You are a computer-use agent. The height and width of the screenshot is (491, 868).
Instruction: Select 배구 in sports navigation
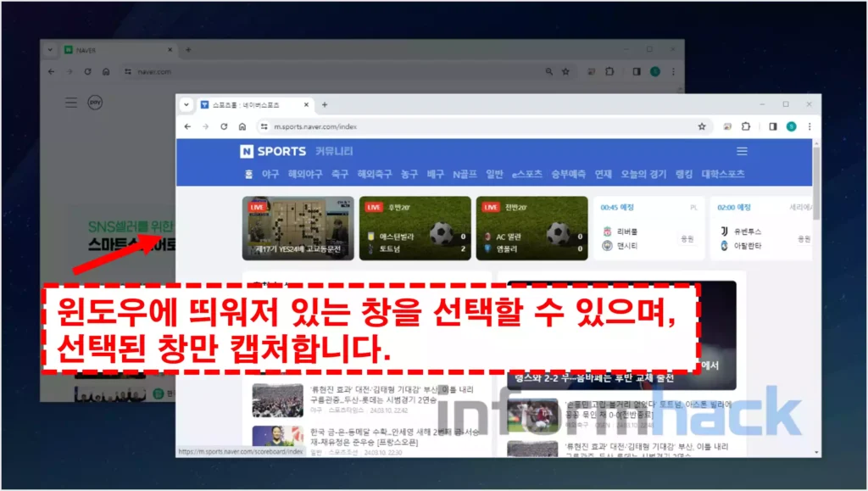pos(435,175)
